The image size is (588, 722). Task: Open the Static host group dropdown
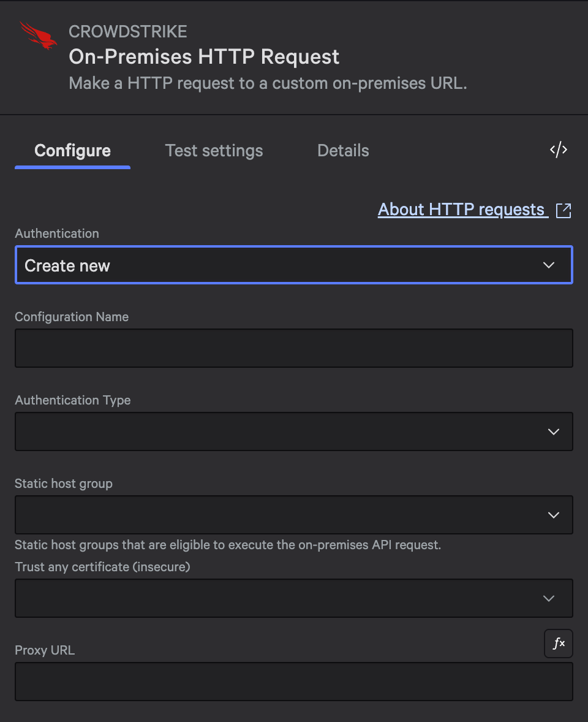pos(294,515)
